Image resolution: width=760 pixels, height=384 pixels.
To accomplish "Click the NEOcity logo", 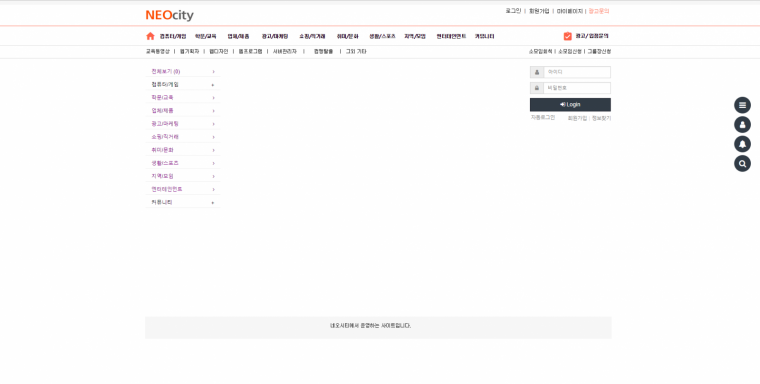I will [x=170, y=15].
